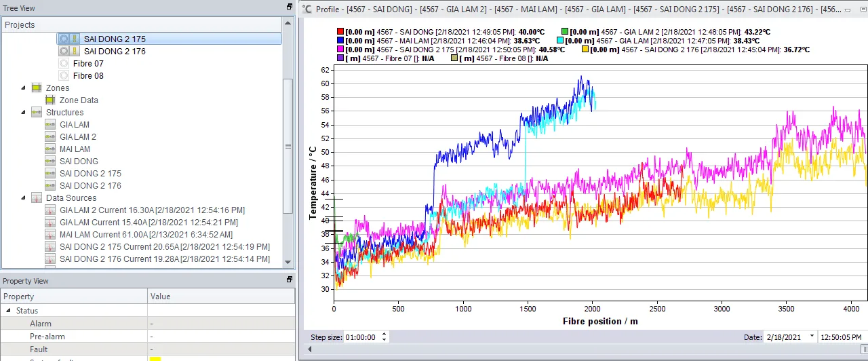The height and width of the screenshot is (361, 868).
Task: Click the Tree View scroll-down arrow
Action: (288, 263)
